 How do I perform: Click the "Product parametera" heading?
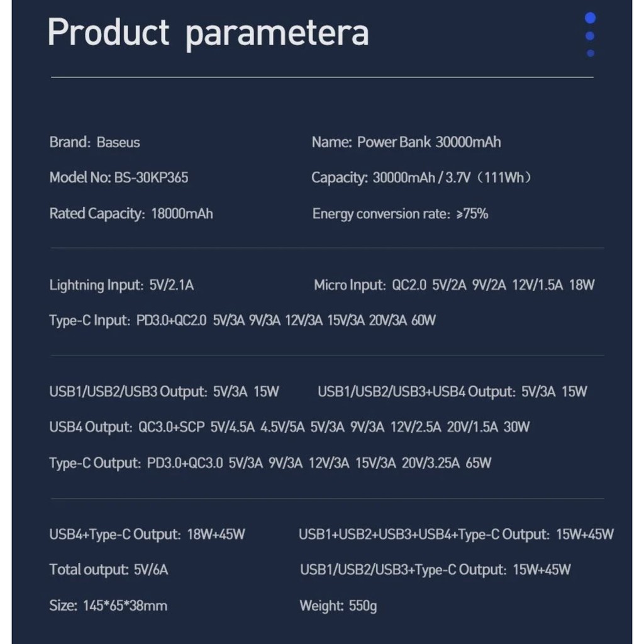208,33
